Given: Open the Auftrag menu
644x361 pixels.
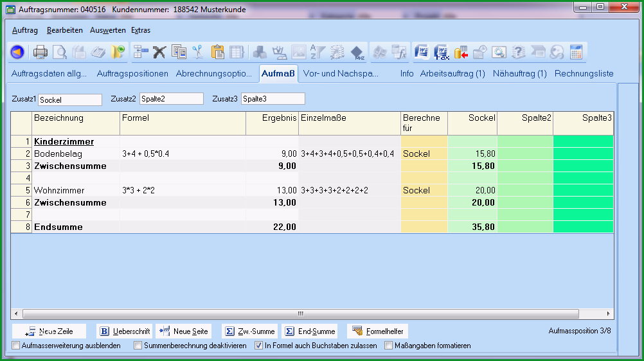Looking at the screenshot, I should click(x=24, y=30).
